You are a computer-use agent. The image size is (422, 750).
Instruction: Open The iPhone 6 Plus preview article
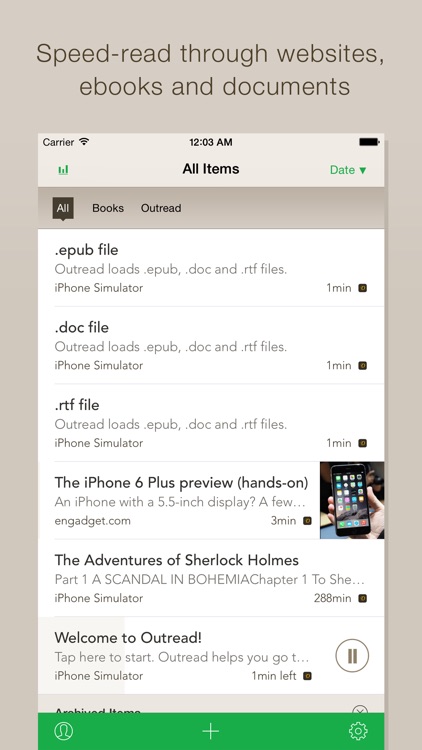(179, 500)
